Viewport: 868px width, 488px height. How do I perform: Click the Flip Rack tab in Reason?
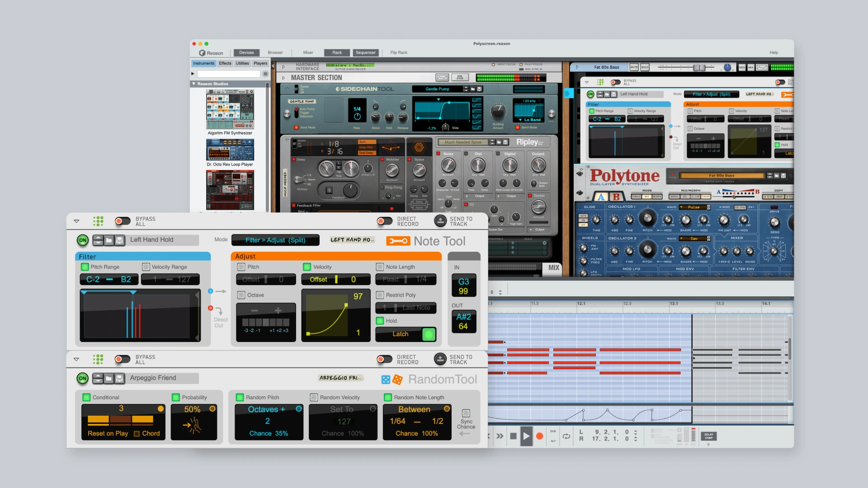pos(400,52)
